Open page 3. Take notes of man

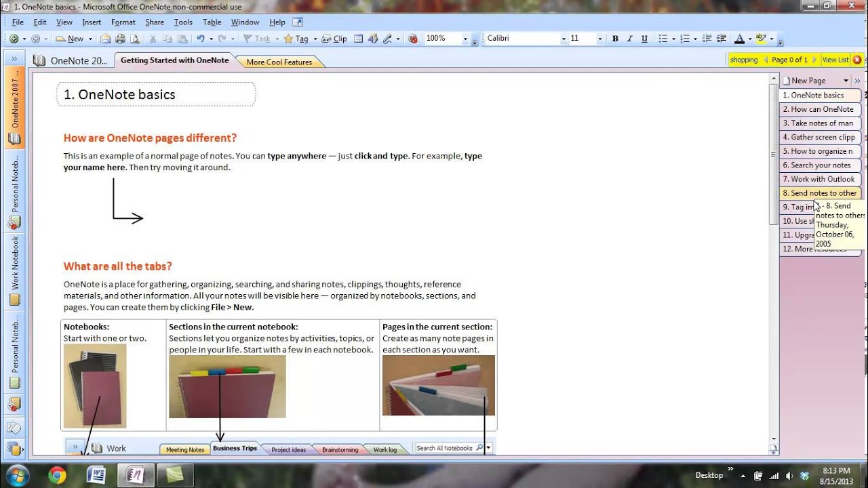(x=819, y=123)
